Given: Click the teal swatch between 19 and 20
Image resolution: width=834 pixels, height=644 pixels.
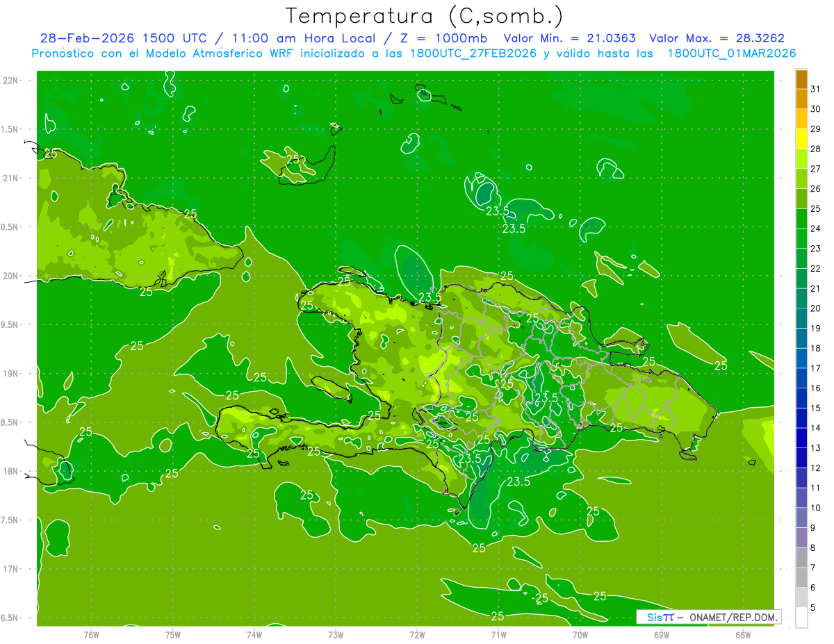Looking at the screenshot, I should [801, 318].
